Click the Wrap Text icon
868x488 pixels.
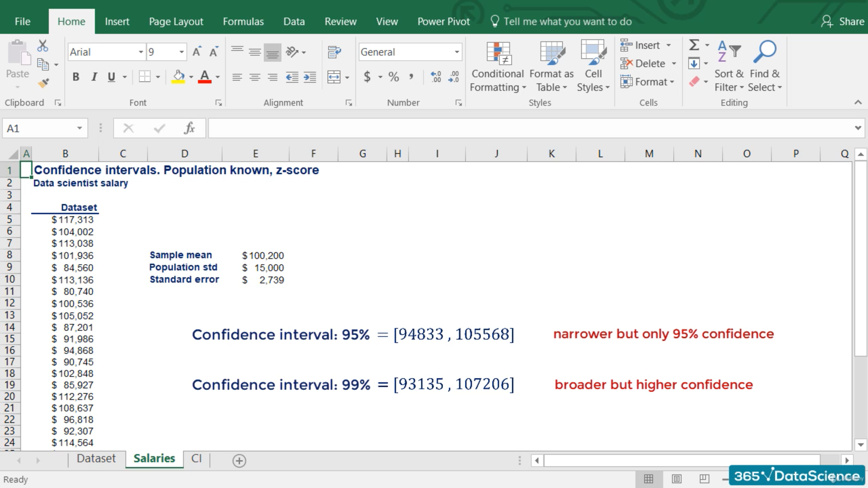(x=334, y=52)
